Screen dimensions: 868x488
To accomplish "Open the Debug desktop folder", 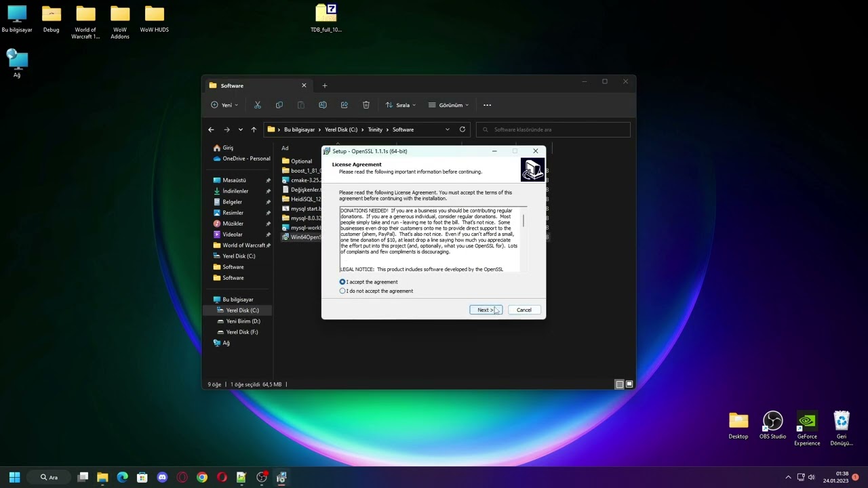I will click(x=52, y=18).
